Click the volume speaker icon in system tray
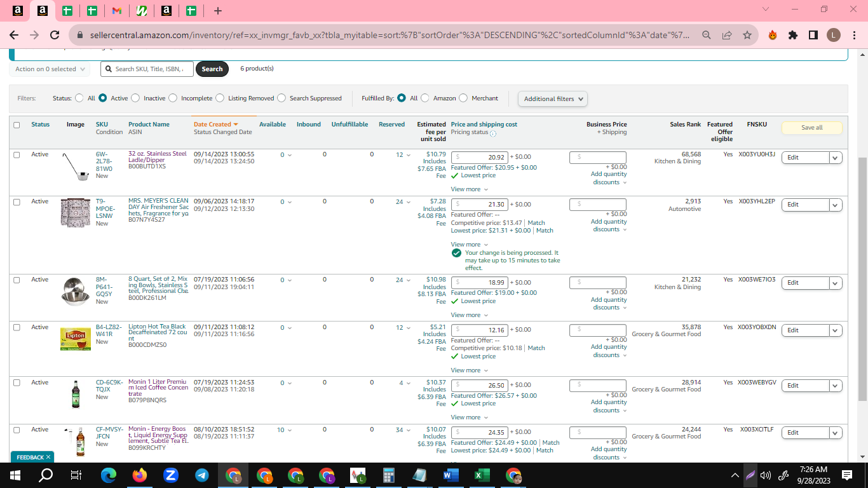The image size is (868, 488). [x=766, y=475]
